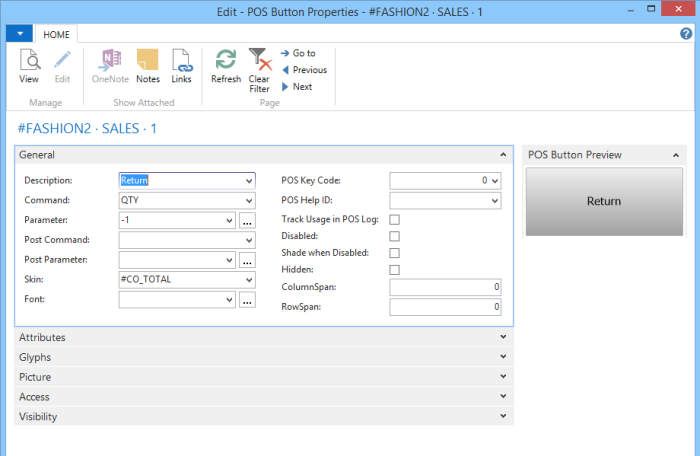The width and height of the screenshot is (700, 456).
Task: Select the HOME ribbon tab
Action: [57, 34]
